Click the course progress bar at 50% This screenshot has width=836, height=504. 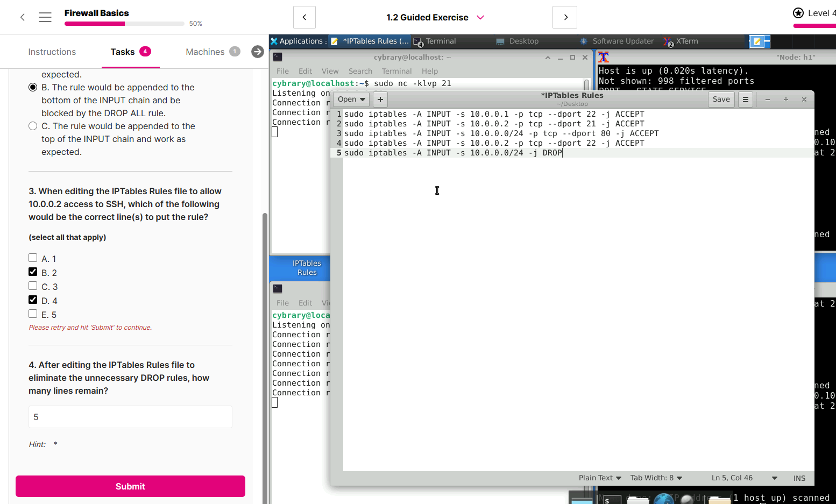[124, 24]
